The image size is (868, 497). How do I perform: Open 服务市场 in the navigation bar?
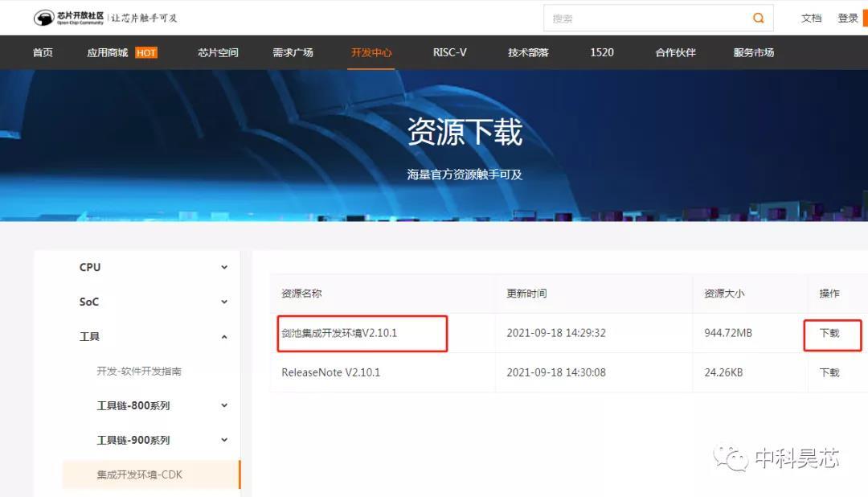(753, 52)
